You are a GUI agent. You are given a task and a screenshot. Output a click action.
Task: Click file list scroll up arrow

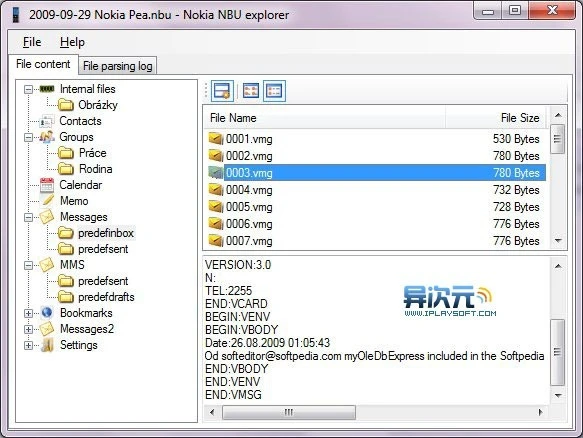(x=558, y=115)
